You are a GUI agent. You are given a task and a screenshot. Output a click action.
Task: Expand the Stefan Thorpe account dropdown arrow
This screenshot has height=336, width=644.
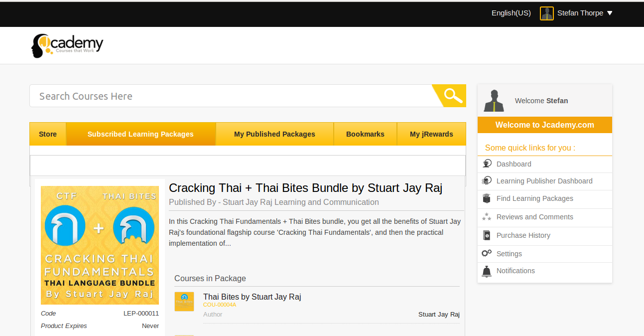point(610,13)
